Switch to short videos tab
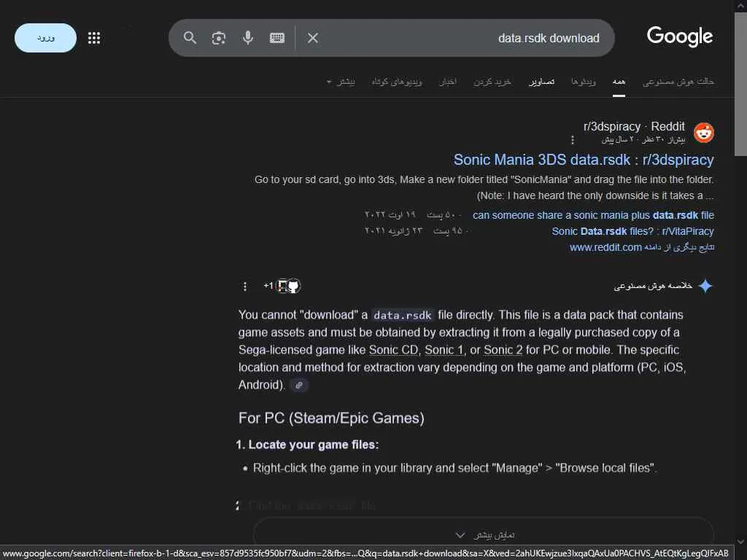 tap(397, 82)
